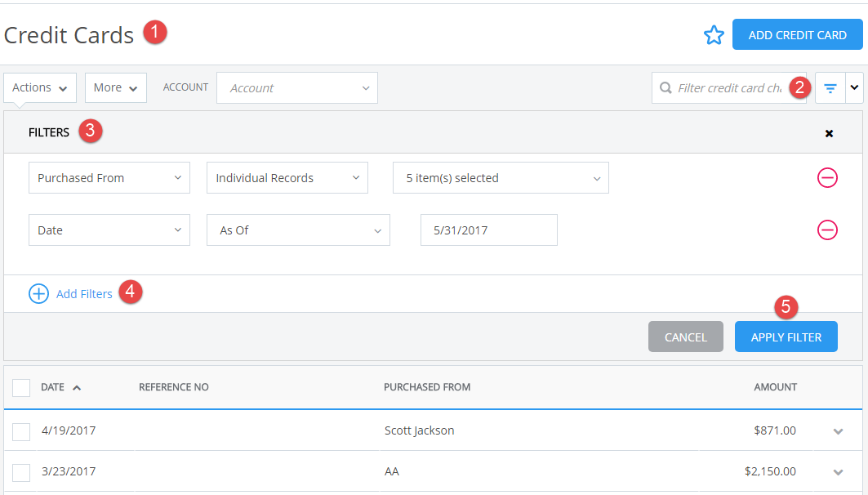
Task: Expand the AA row chevron
Action: click(x=838, y=472)
